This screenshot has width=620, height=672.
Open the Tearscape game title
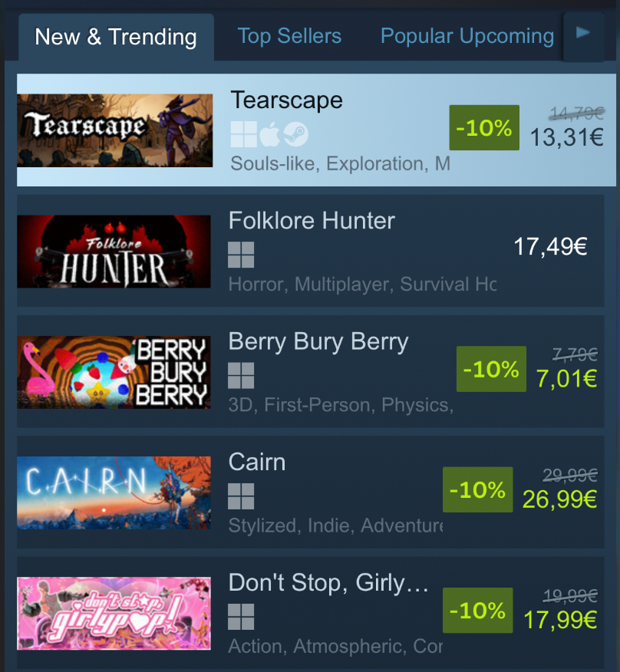(286, 100)
